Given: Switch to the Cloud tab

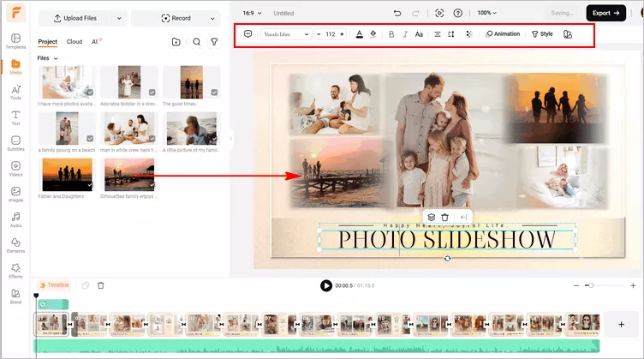Looking at the screenshot, I should (x=75, y=42).
